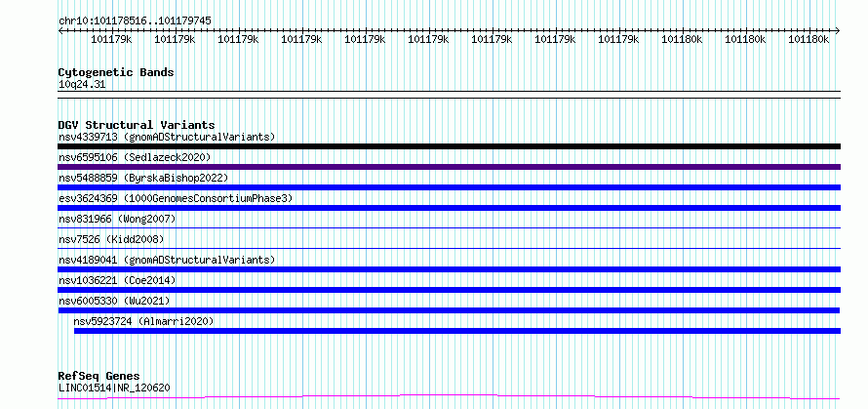
Task: Click the blue bar under nsv1036221
Action: click(x=449, y=290)
